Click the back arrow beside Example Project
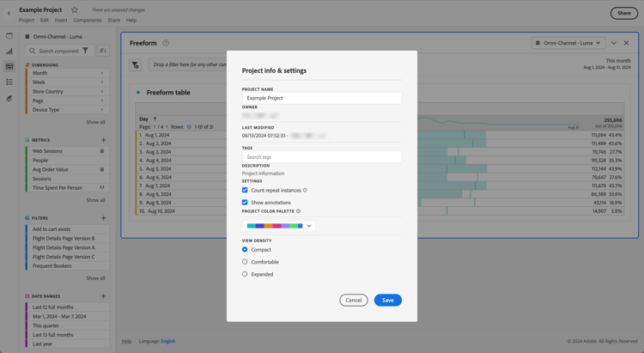This screenshot has width=644, height=353. (x=9, y=13)
